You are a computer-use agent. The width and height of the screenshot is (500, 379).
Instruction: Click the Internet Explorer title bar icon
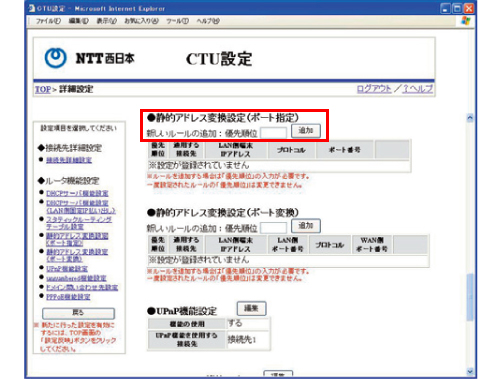(32, 8)
